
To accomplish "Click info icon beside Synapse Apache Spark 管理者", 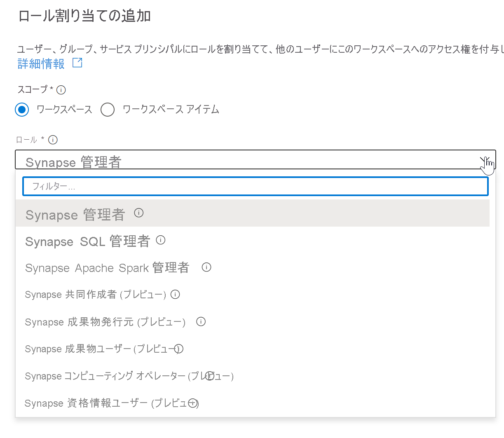I will pos(206,267).
